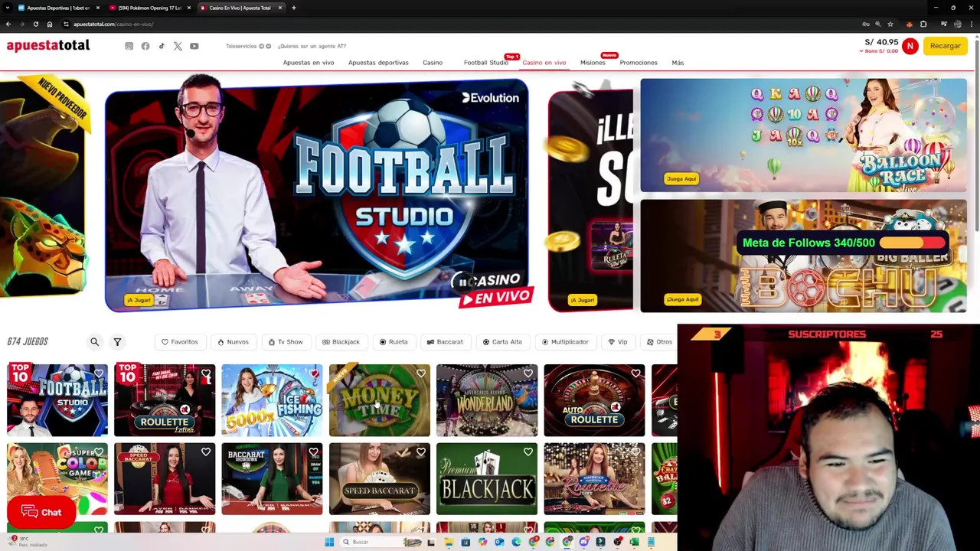The height and width of the screenshot is (551, 980).
Task: Open Football Studio nav item
Action: click(486, 63)
